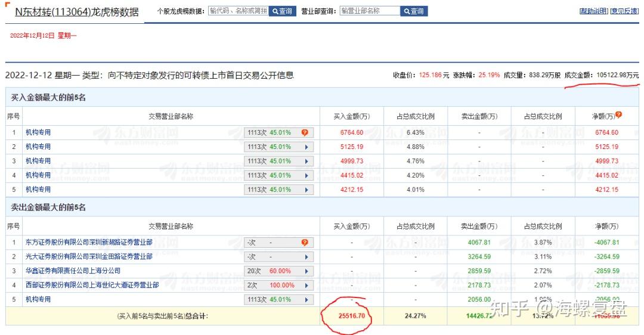The image size is (644, 335).
Task: Focus the 营业部名称 search field
Action: click(370, 11)
